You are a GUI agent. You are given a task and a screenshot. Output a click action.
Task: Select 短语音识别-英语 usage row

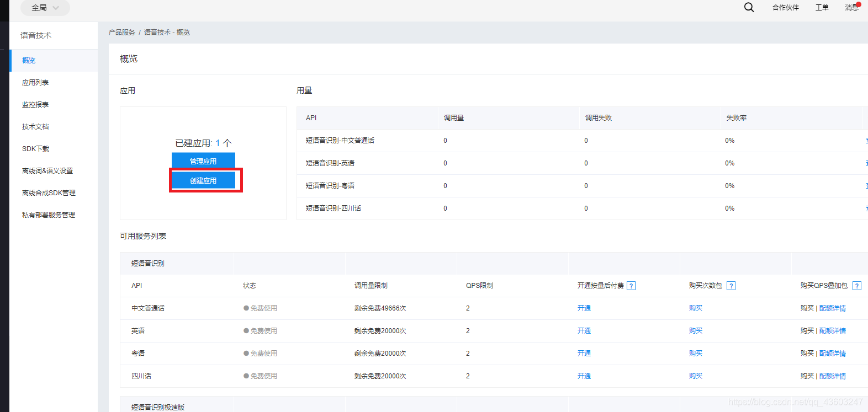click(x=582, y=163)
